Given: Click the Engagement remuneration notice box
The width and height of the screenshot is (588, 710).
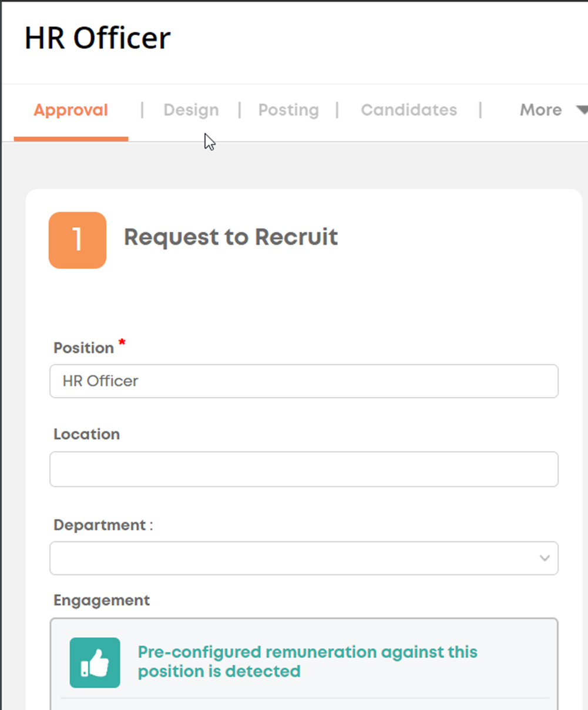Looking at the screenshot, I should [x=304, y=664].
